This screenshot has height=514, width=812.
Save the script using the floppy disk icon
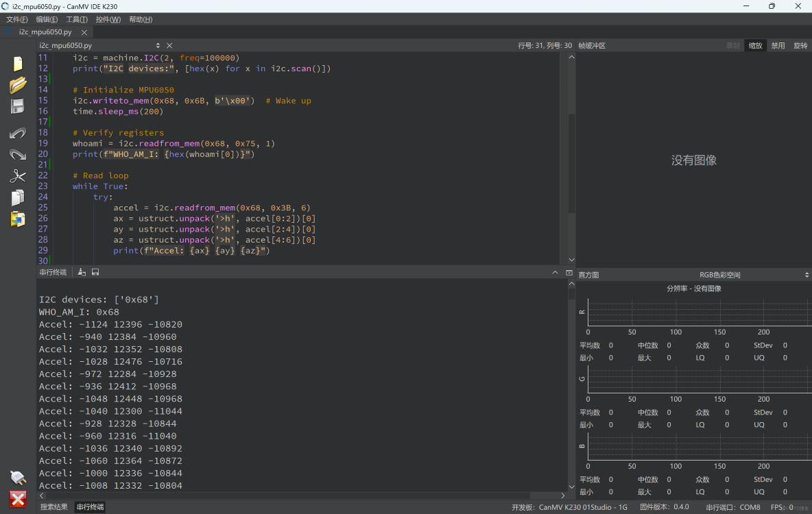18,106
